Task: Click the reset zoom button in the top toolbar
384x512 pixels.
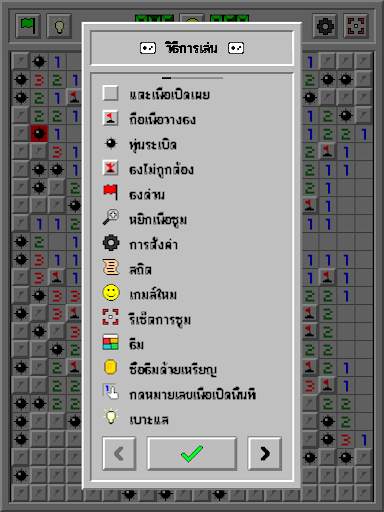Action: click(x=356, y=26)
